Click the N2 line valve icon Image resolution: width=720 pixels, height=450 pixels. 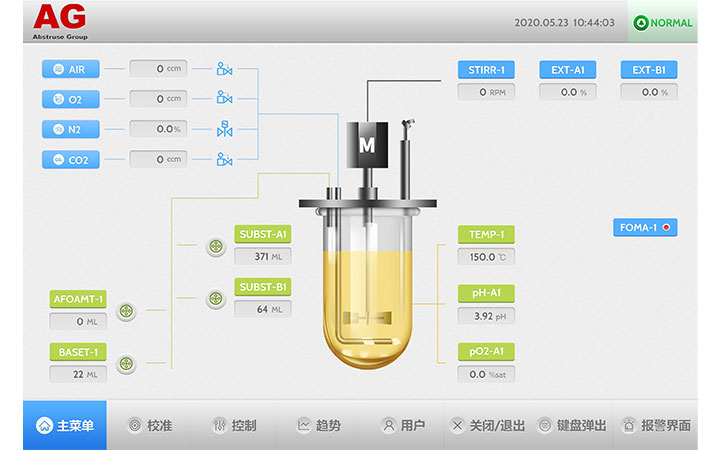tap(225, 129)
